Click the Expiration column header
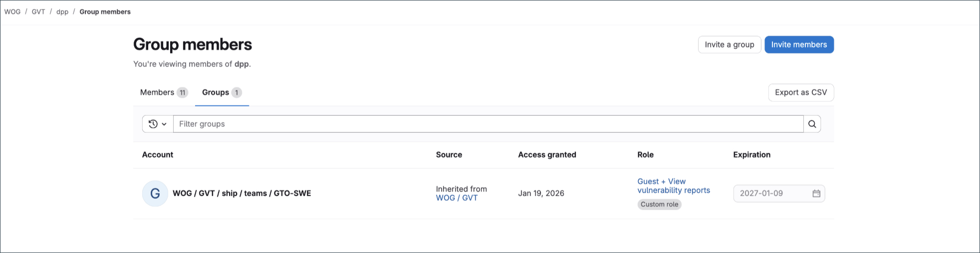The width and height of the screenshot is (980, 253). click(751, 155)
